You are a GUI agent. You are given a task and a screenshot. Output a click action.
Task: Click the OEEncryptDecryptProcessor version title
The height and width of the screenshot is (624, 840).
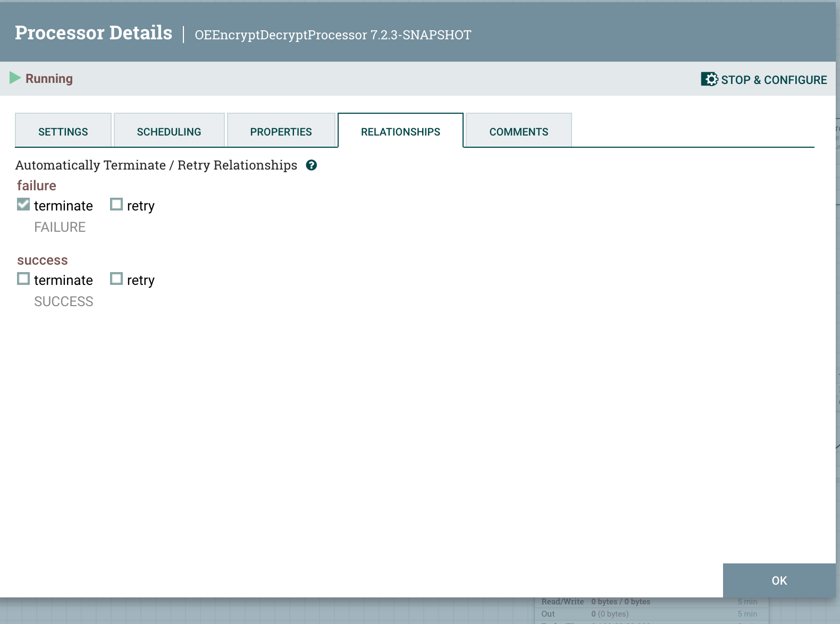coord(333,35)
